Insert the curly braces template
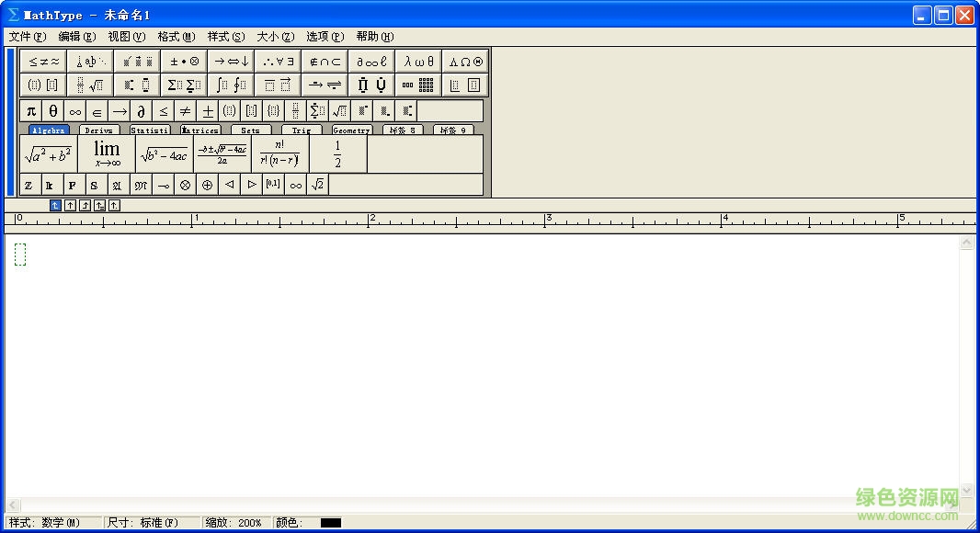 pos(273,111)
